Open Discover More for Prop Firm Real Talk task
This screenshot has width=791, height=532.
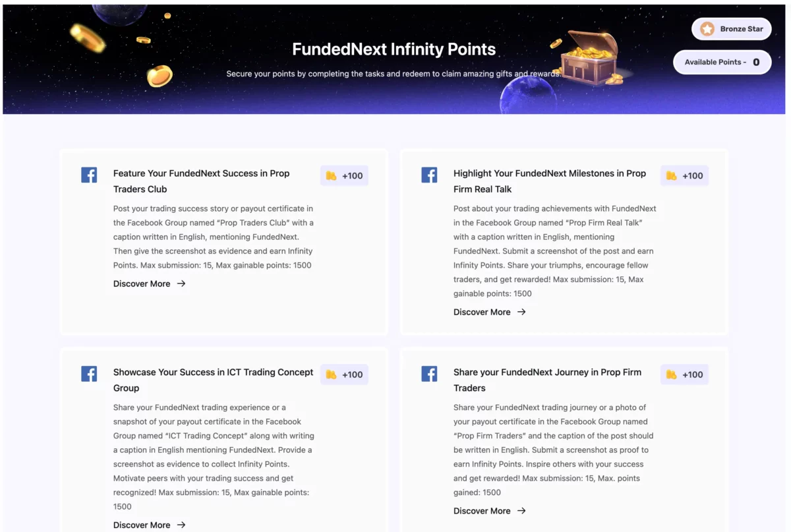[482, 312]
